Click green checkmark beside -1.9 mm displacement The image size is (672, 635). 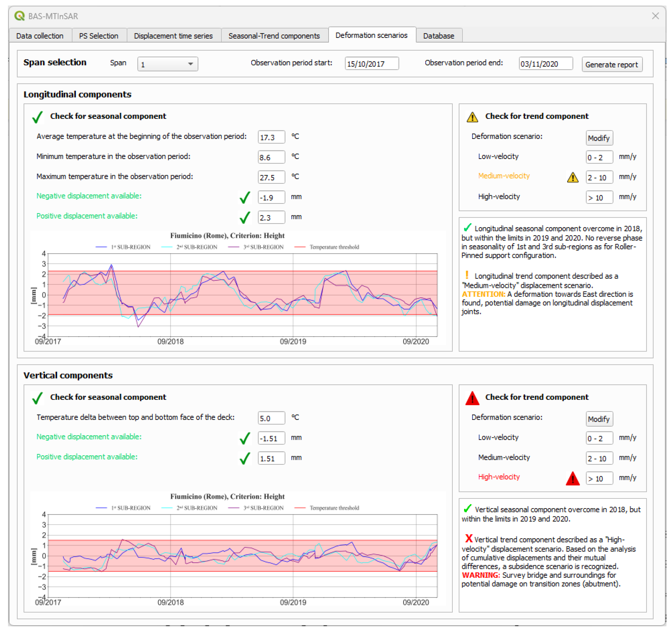point(244,197)
